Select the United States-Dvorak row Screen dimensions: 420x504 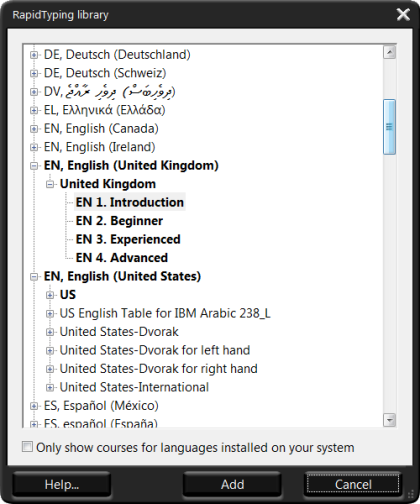click(x=119, y=332)
